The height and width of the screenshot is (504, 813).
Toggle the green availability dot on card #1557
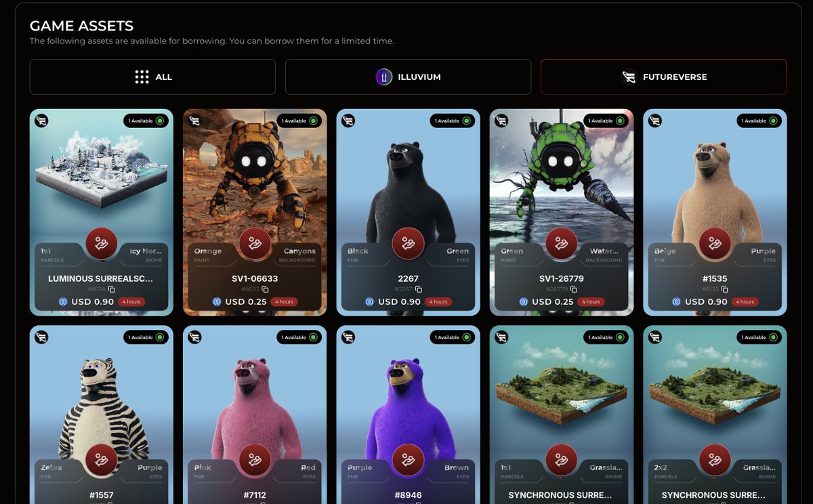coord(159,337)
